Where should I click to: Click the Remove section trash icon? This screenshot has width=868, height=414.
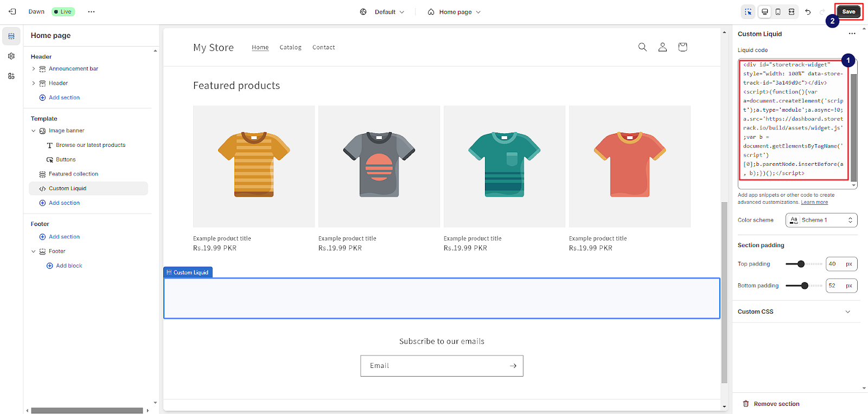[745, 404]
